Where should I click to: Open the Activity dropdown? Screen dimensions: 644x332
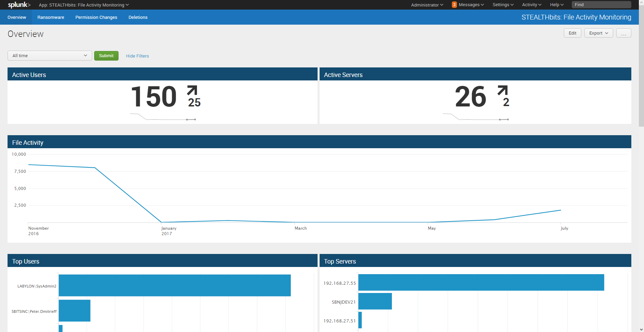click(x=532, y=5)
